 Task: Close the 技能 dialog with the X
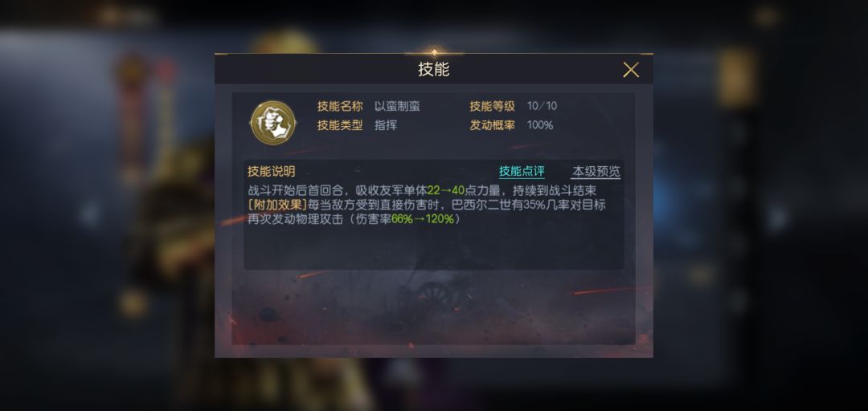pyautogui.click(x=631, y=70)
